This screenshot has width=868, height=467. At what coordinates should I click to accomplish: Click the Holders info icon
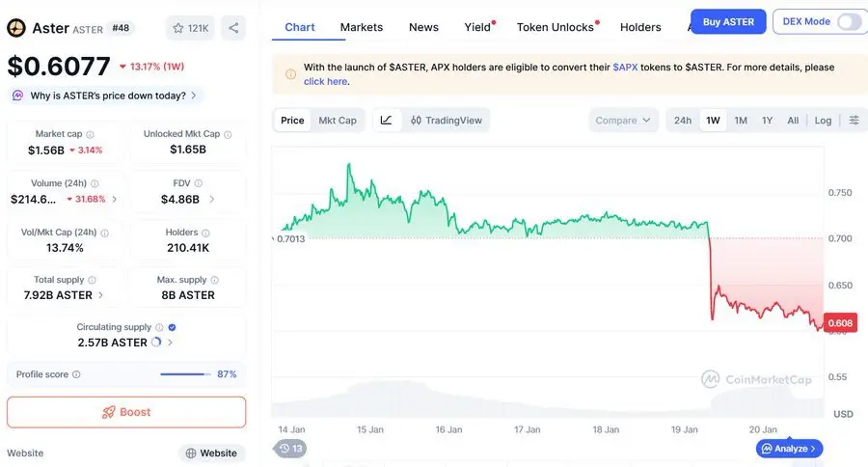coord(206,233)
